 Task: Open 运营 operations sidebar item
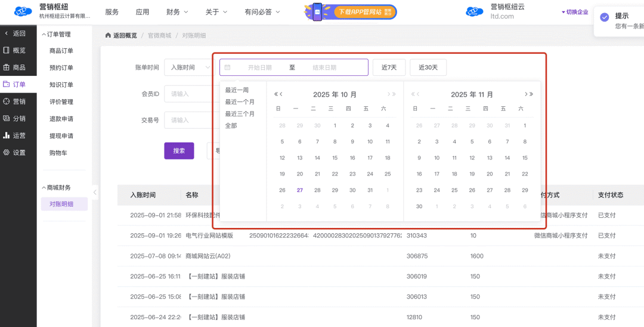15,135
